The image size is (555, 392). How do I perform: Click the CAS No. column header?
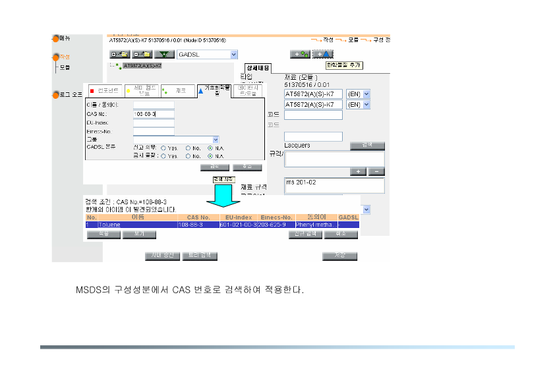coord(198,217)
